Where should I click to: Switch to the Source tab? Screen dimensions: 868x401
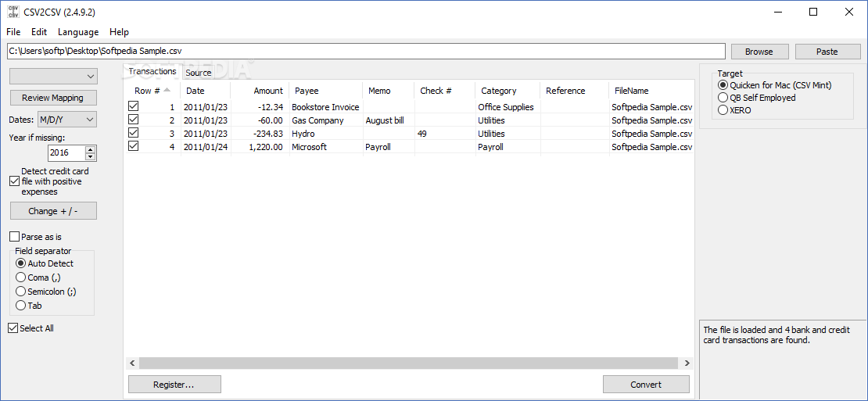pyautogui.click(x=198, y=73)
